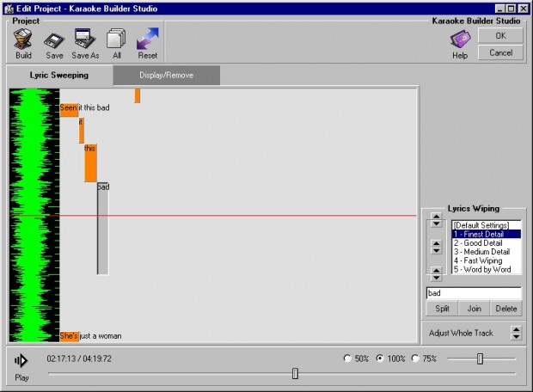
Task: Open Help with the purple book icon
Action: pos(460,40)
